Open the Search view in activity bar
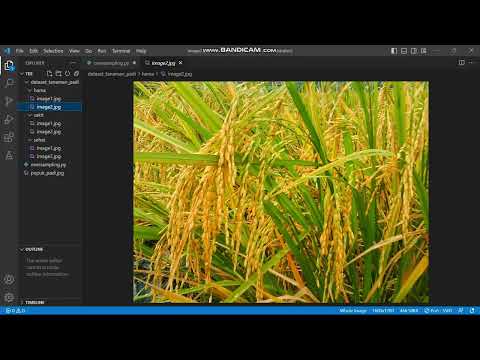The height and width of the screenshot is (360, 480). [9, 83]
